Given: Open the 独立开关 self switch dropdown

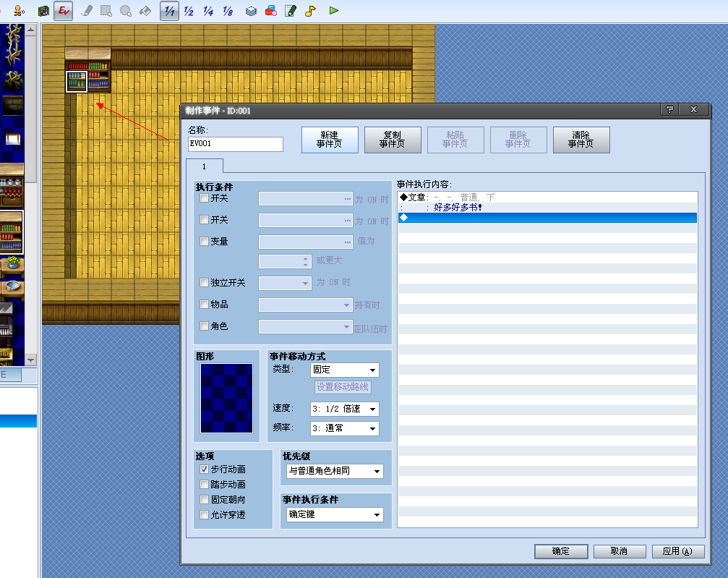Looking at the screenshot, I should (x=285, y=283).
